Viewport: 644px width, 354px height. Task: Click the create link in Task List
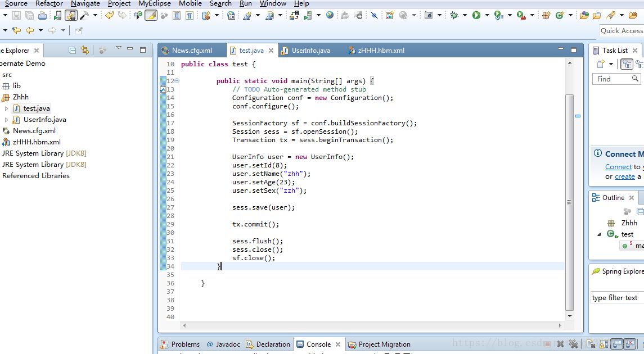(625, 176)
